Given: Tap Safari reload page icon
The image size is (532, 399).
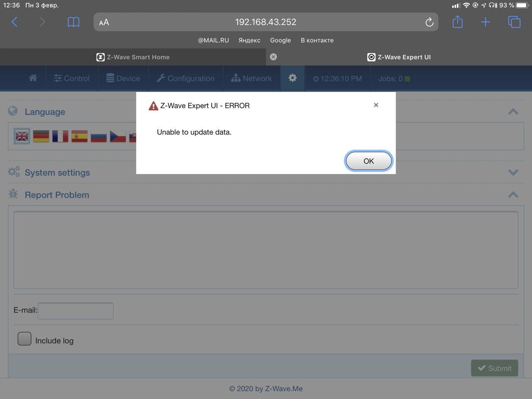Looking at the screenshot, I should (429, 22).
